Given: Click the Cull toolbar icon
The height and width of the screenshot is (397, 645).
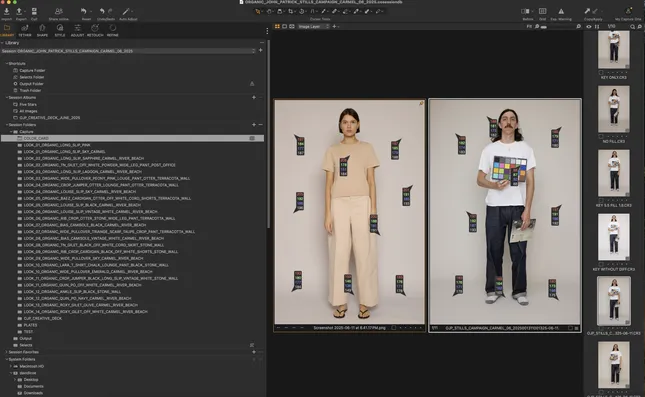Looking at the screenshot, I should (34, 12).
